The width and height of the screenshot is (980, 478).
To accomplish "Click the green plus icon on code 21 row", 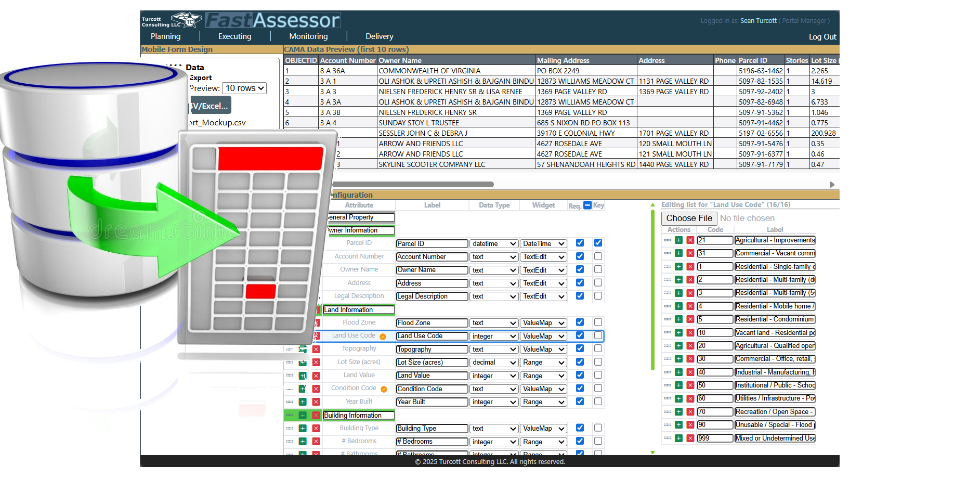I will [678, 240].
